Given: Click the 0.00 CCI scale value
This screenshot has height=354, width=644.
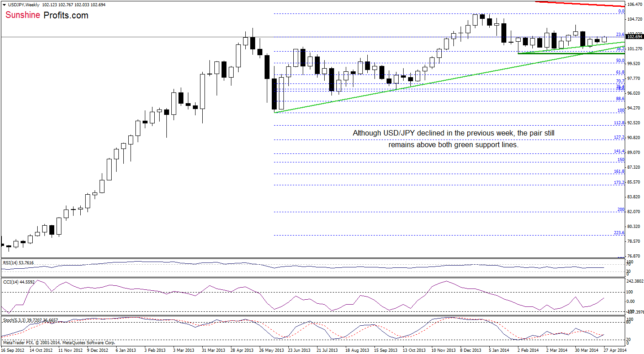Looking at the screenshot, I should click(630, 301).
